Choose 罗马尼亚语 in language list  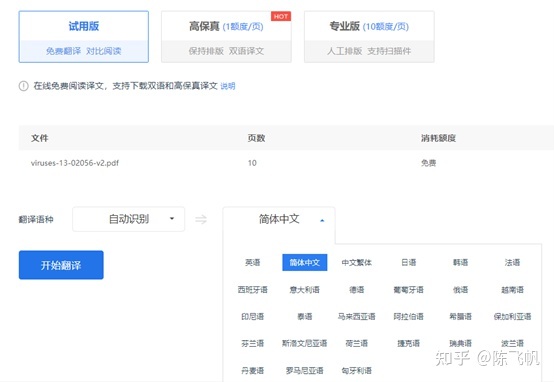tap(305, 370)
